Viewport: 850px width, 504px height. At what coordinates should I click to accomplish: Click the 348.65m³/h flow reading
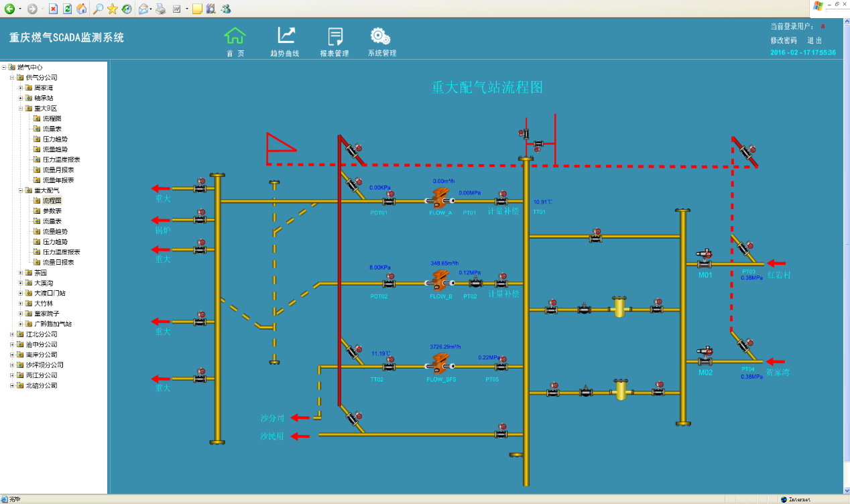[444, 263]
